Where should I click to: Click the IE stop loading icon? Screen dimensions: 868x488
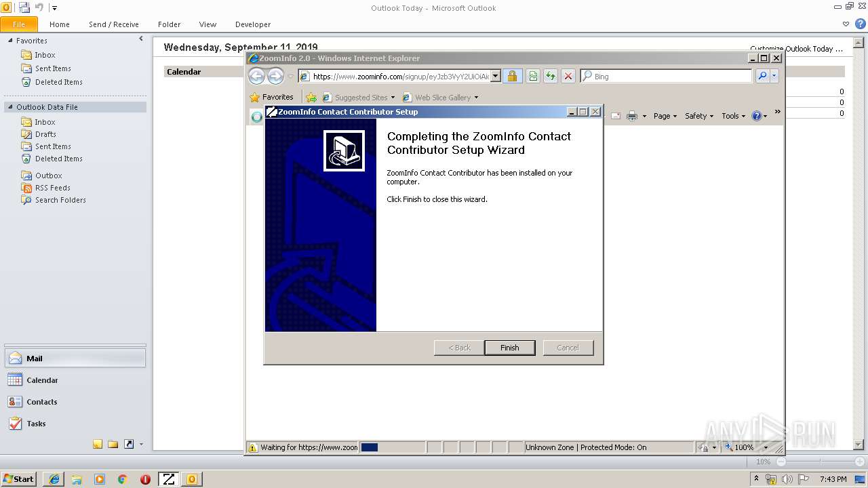(x=568, y=76)
